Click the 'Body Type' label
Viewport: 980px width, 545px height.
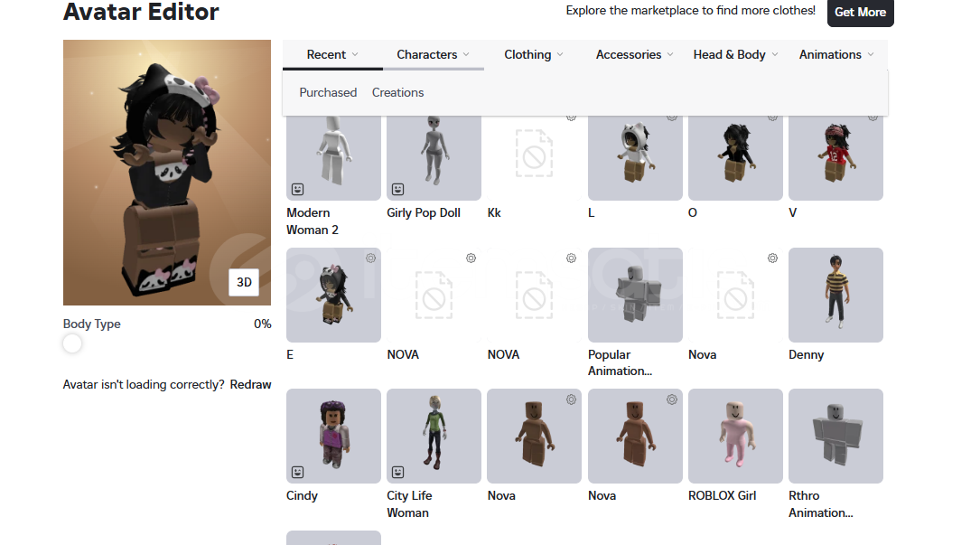(x=92, y=324)
